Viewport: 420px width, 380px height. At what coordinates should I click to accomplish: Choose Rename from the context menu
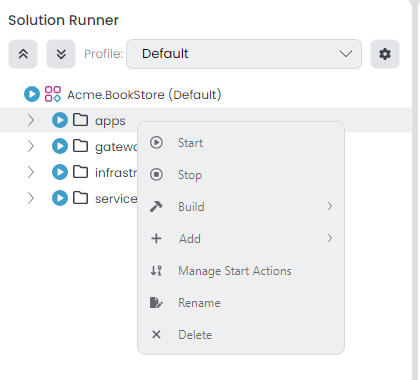tap(241, 303)
